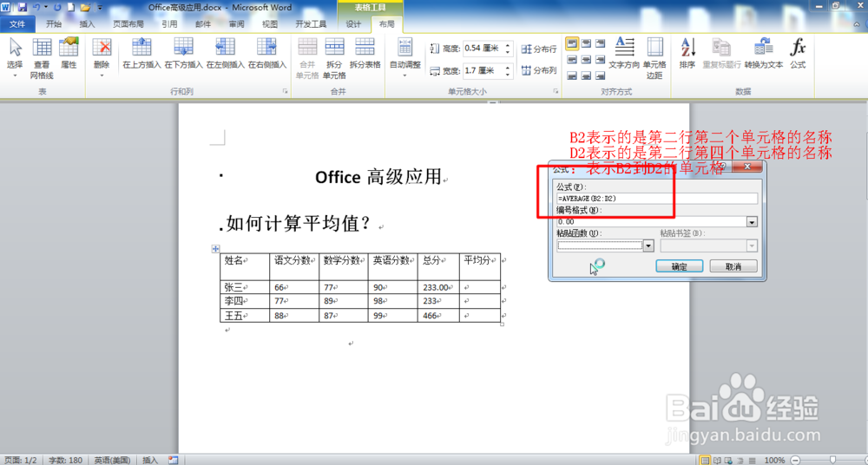Viewport: 868px width, 465px height.
Task: Insert column to the right (在右侧插入)
Action: [266, 53]
